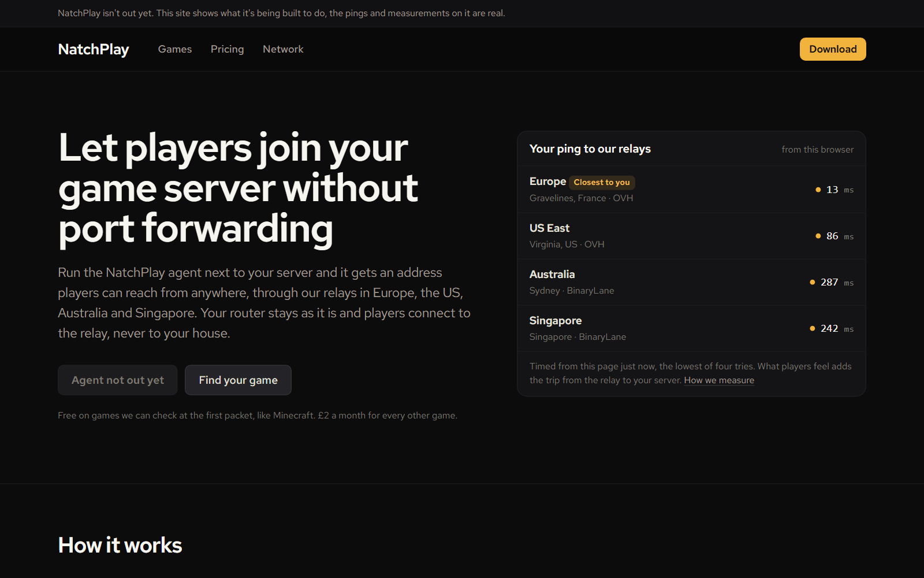Viewport: 924px width, 578px height.
Task: Click the status dot beside 13 ms
Action: (x=818, y=190)
